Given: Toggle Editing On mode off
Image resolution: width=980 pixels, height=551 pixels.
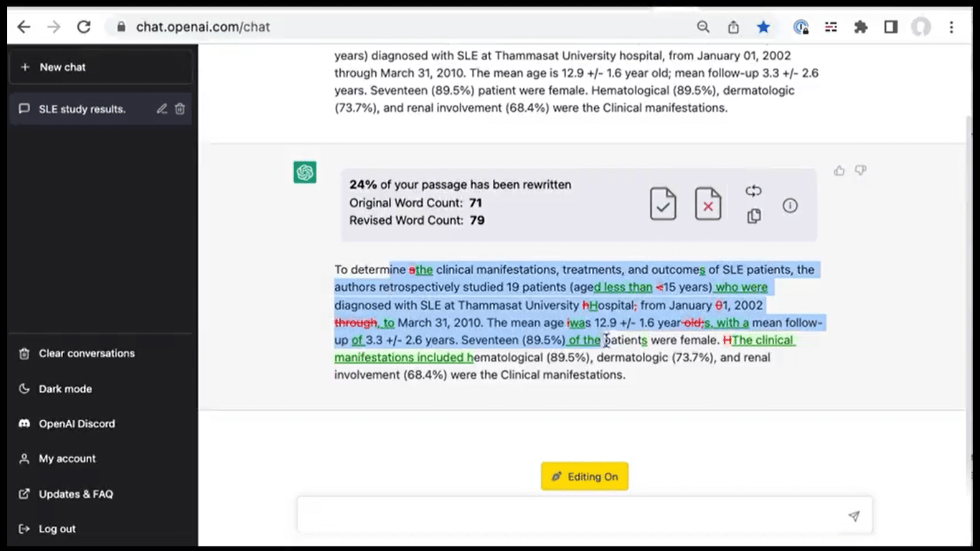Looking at the screenshot, I should click(584, 476).
